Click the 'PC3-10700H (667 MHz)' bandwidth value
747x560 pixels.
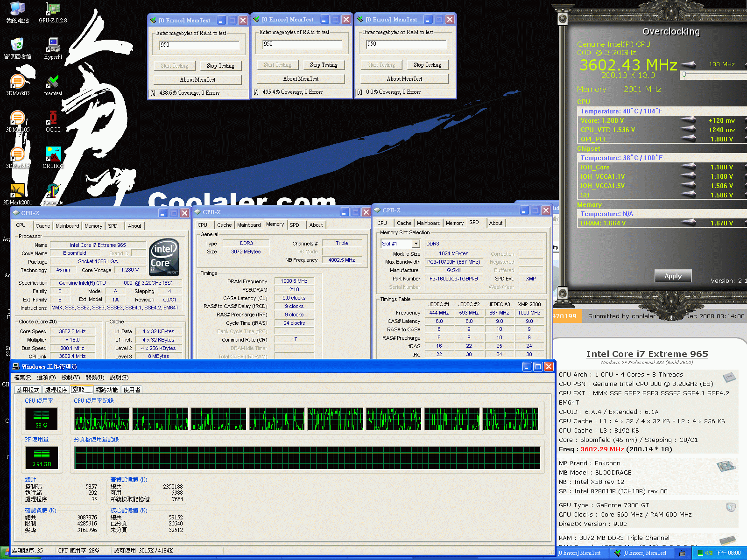click(x=453, y=262)
